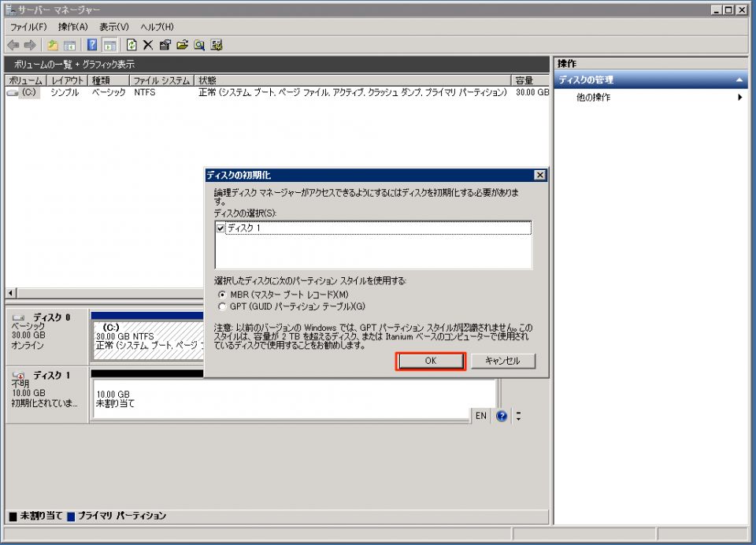
Task: Select the MBR partition style radio button
Action: pyautogui.click(x=222, y=295)
